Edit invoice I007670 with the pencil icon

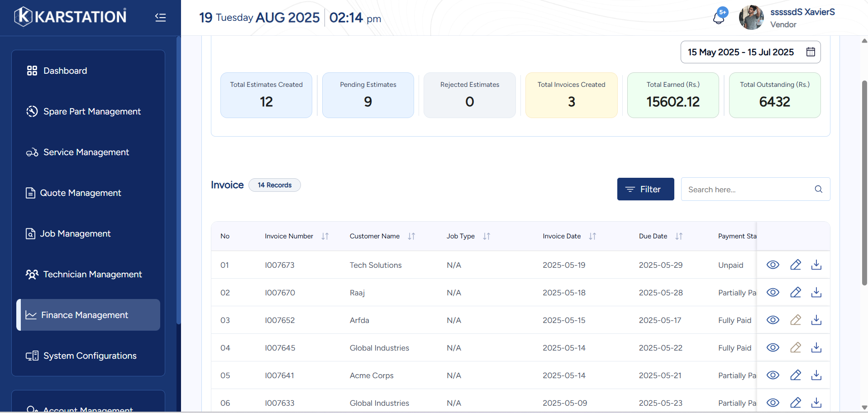point(795,292)
